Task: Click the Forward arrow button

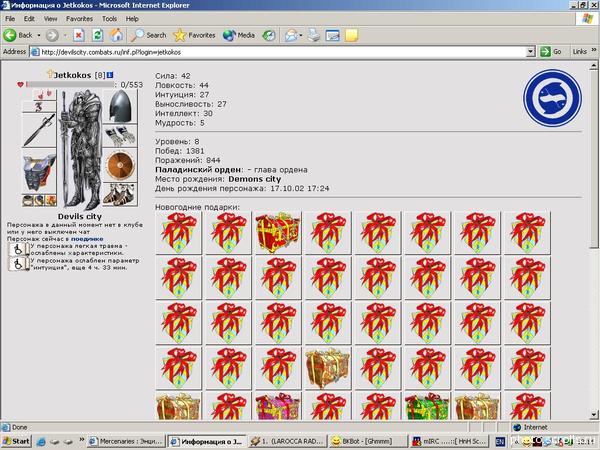Action: pyautogui.click(x=52, y=36)
